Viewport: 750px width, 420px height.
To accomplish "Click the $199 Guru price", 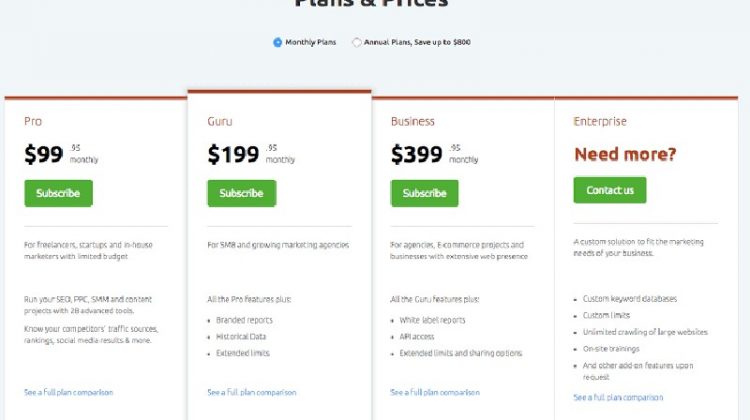I will point(233,154).
